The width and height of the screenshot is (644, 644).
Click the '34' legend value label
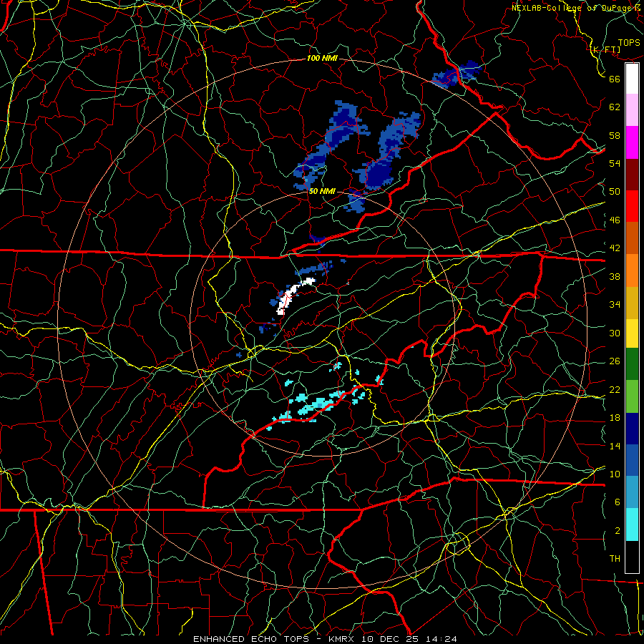coord(615,304)
